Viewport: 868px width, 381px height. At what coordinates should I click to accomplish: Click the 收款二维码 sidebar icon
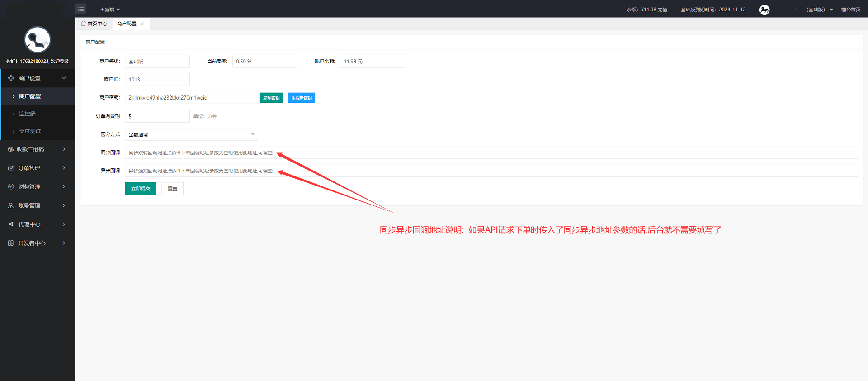11,149
